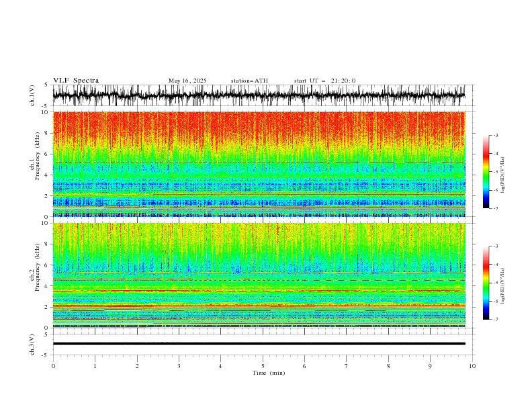Click the ch.1 color scale log(PSD) label

(502, 175)
